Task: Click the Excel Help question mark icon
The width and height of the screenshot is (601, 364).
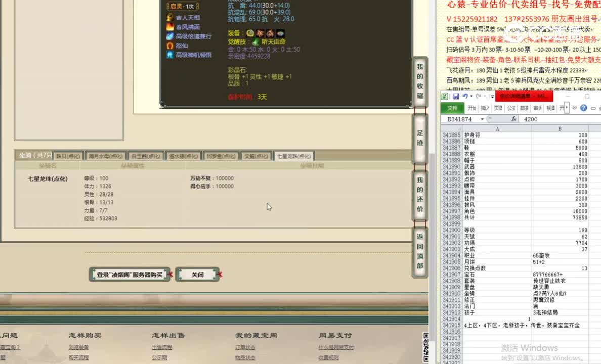Action: pos(584,108)
